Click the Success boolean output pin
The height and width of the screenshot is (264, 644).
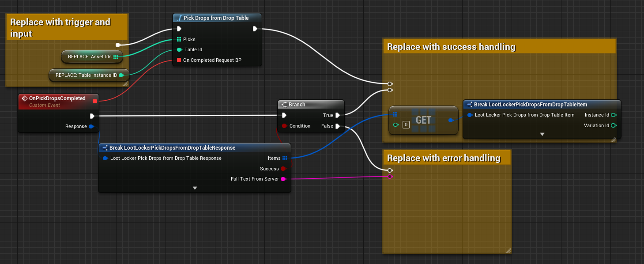pyautogui.click(x=283, y=169)
